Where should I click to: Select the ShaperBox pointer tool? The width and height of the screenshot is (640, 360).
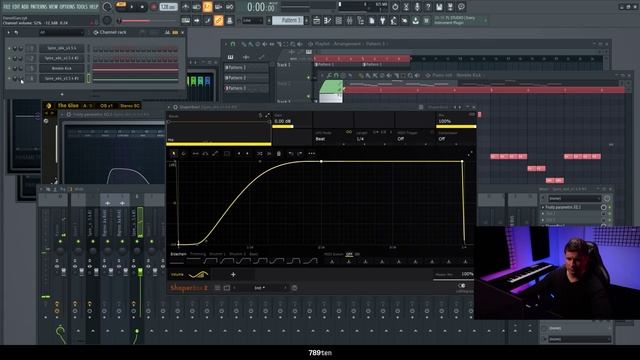tap(173, 153)
